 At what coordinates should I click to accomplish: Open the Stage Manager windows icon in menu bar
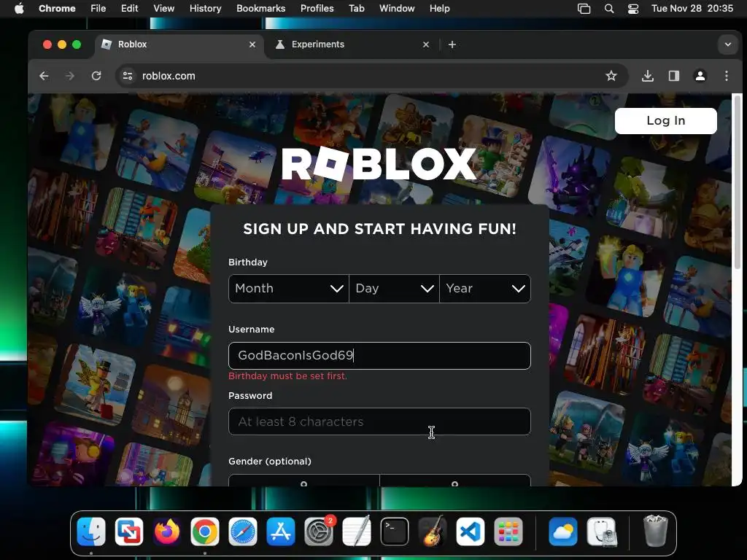(584, 8)
